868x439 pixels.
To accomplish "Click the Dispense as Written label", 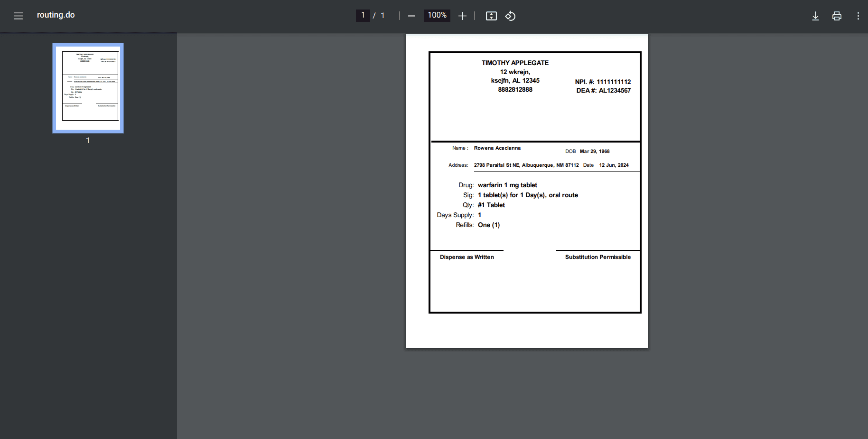I will coord(467,257).
